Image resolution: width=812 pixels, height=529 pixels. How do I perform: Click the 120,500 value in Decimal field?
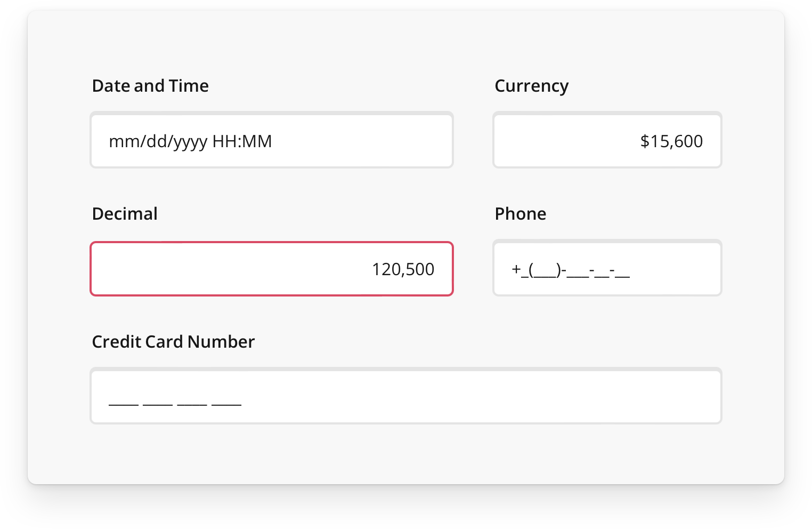[403, 269]
